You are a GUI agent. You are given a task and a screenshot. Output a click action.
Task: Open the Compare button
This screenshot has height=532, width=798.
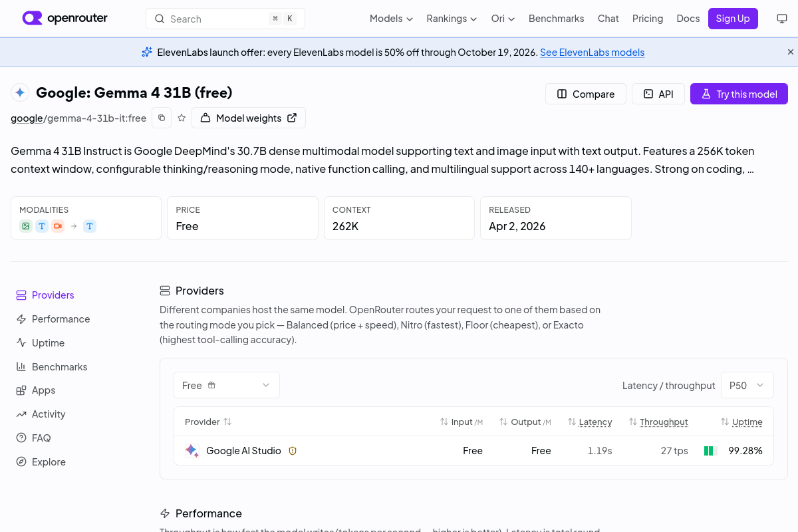(x=586, y=94)
